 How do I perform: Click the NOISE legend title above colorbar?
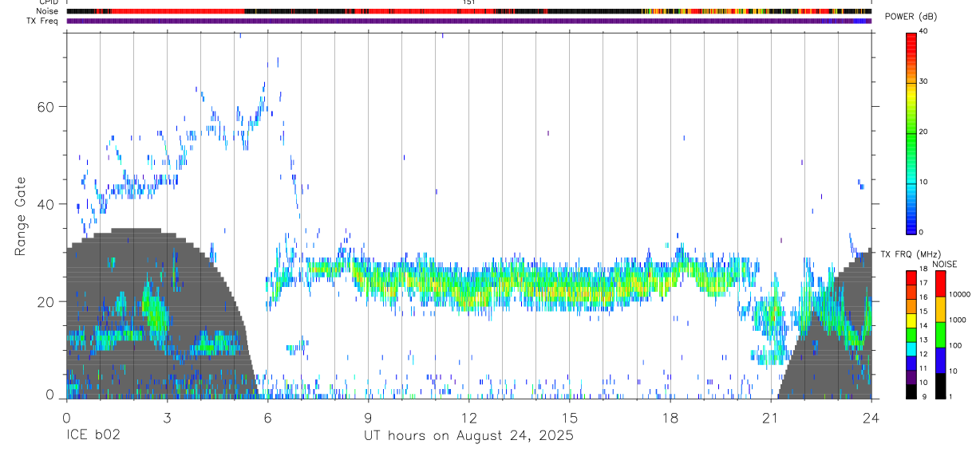(x=944, y=264)
